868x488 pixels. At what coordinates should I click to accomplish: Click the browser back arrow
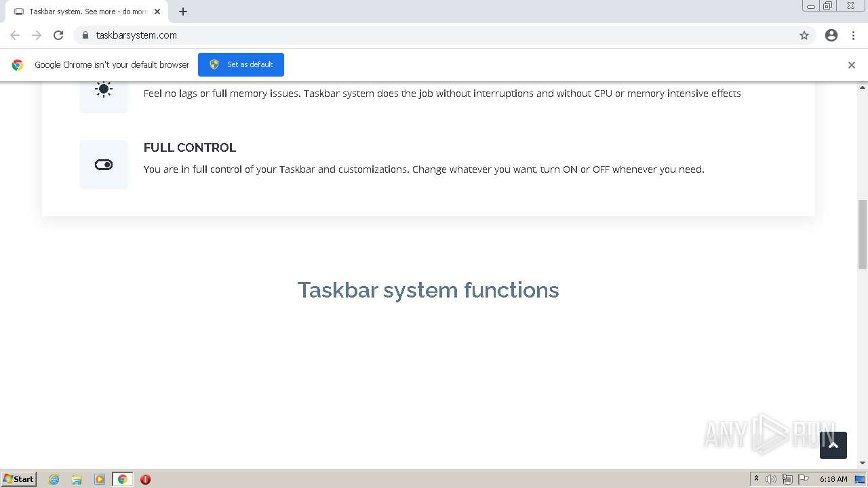coord(15,35)
